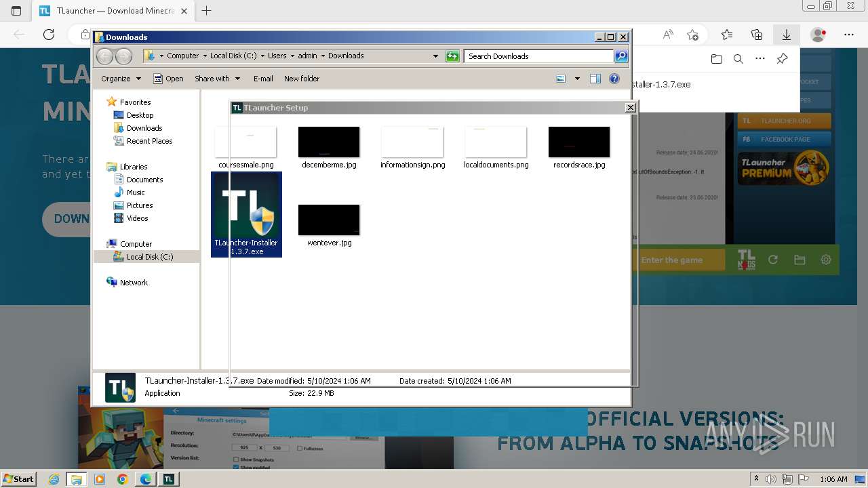868x488 pixels.
Task: Open new tab in Edge
Action: [x=207, y=11]
